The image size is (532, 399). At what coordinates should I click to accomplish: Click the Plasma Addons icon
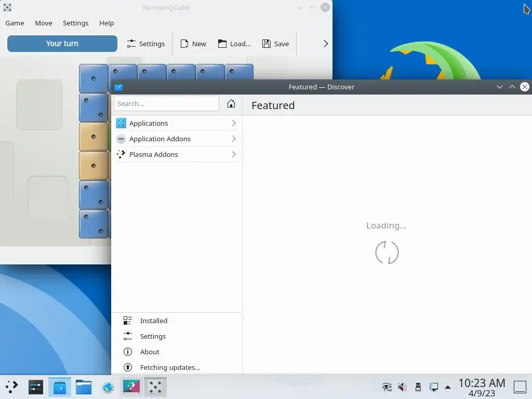[x=121, y=154]
